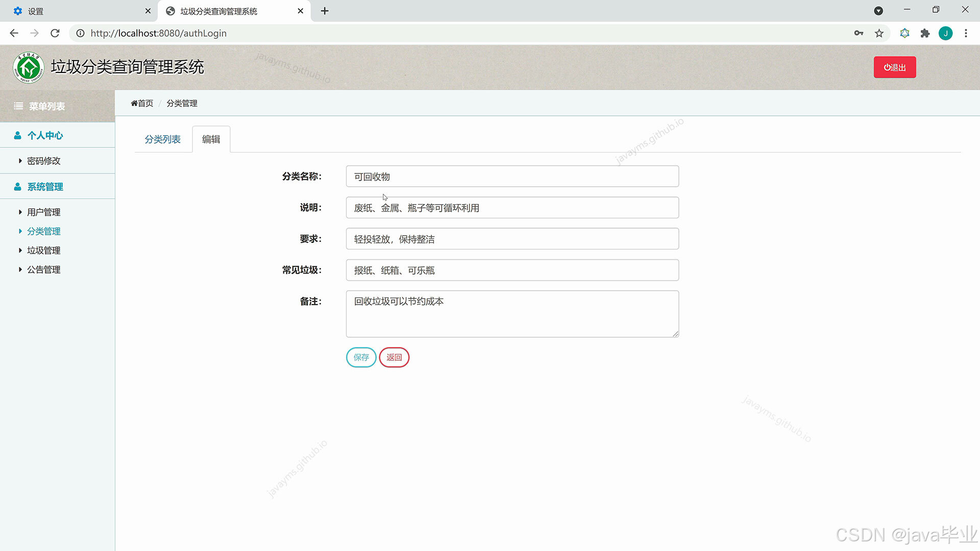Expand the 系统管理 menu section
Viewport: 980px width, 551px height.
point(57,187)
